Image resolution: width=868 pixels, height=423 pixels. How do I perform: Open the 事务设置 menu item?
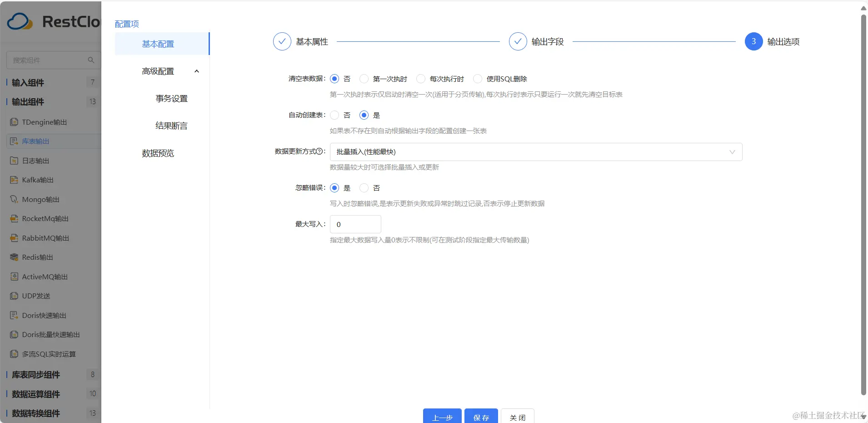click(171, 99)
